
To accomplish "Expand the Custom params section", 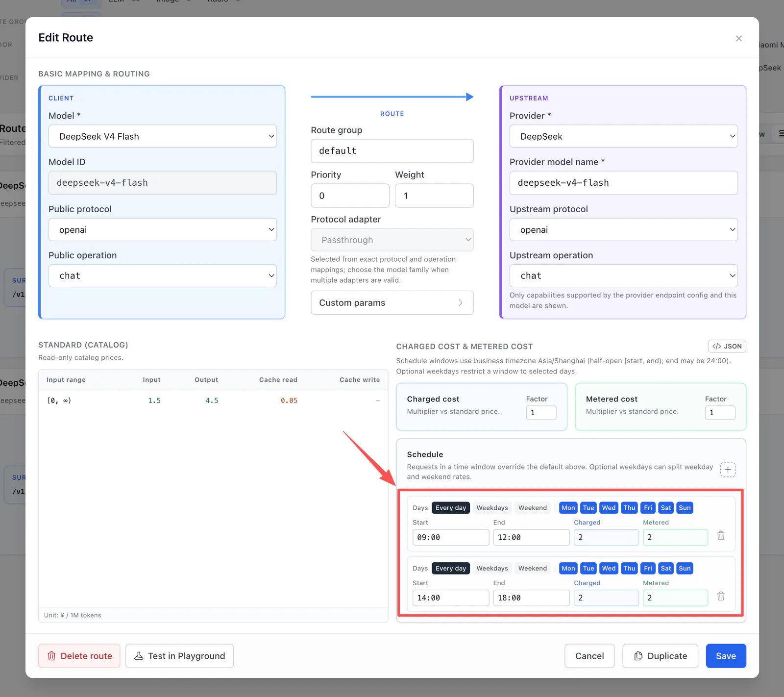I will [x=392, y=302].
